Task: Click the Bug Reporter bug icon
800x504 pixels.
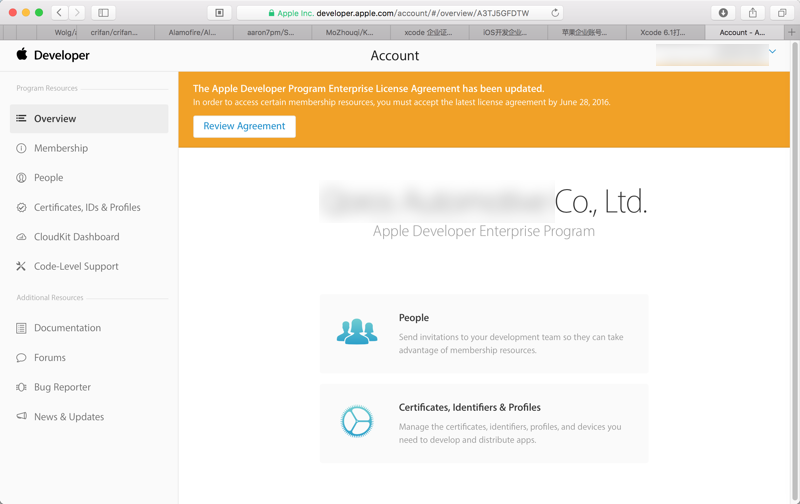Action: click(21, 387)
